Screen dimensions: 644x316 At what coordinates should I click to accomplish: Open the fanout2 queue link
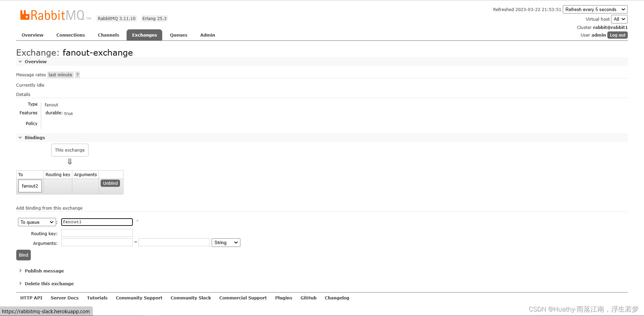pos(30,186)
